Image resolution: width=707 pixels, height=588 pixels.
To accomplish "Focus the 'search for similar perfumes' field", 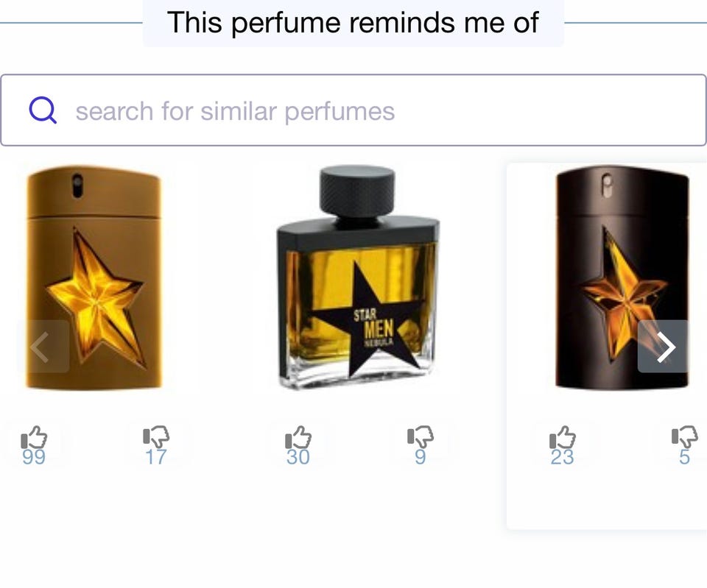I will [x=353, y=110].
